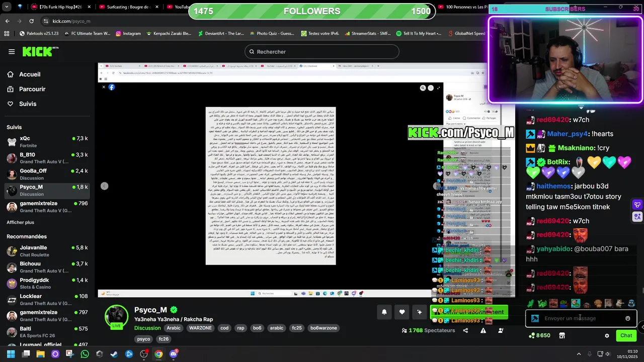Open the apps grid in bookmarks bar

(7, 34)
